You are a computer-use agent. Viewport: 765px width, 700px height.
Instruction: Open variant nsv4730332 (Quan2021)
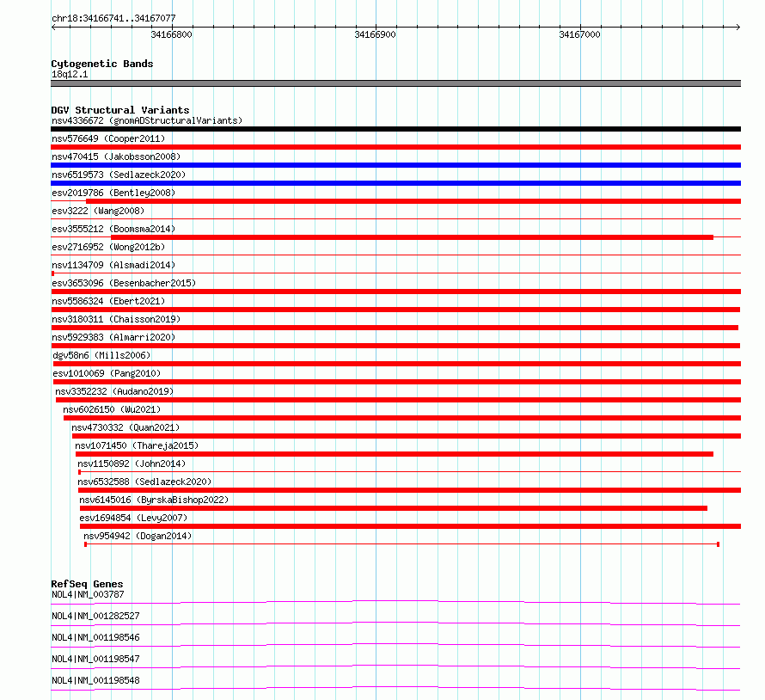coord(125,427)
